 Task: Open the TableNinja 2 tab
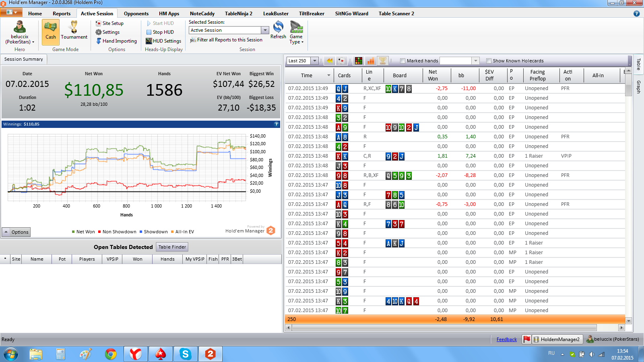point(239,14)
